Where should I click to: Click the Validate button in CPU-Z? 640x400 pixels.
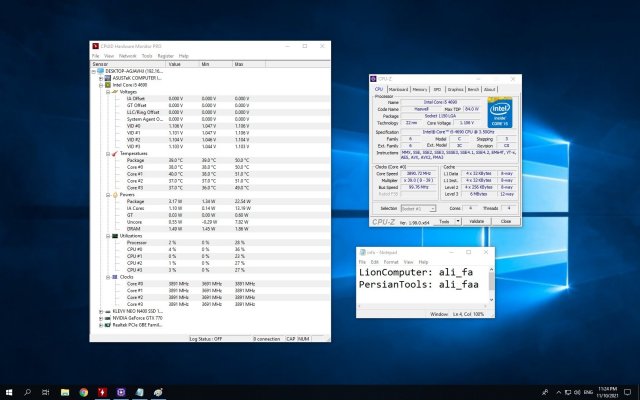pyautogui.click(x=477, y=221)
